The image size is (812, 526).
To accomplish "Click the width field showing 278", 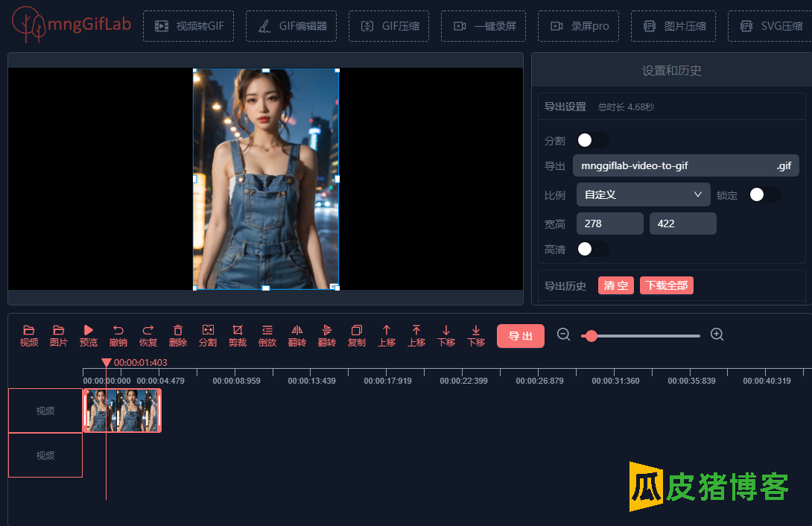I will point(609,224).
